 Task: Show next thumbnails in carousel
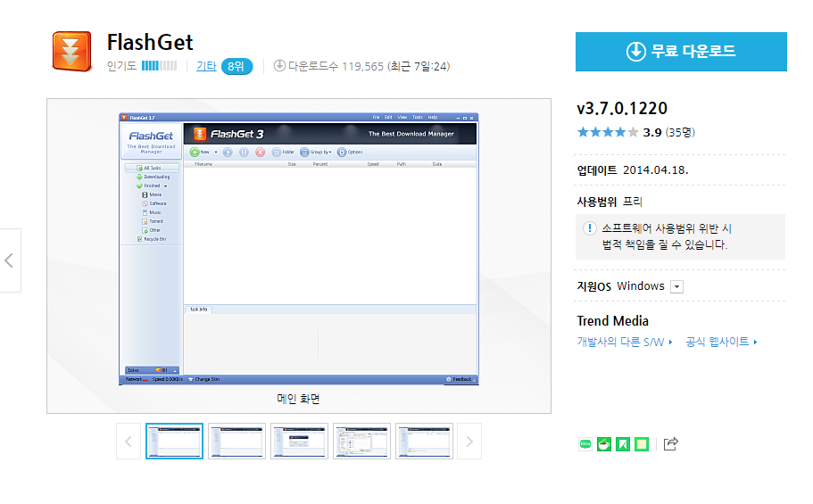pyautogui.click(x=469, y=442)
